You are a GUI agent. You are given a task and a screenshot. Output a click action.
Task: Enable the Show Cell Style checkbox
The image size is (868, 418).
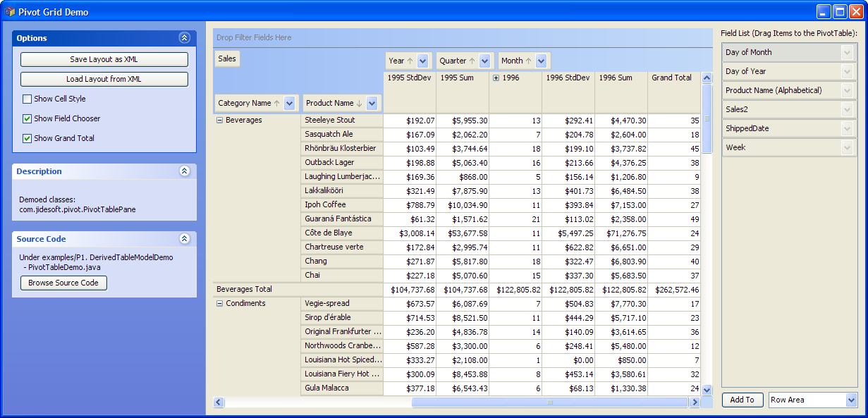coord(27,99)
